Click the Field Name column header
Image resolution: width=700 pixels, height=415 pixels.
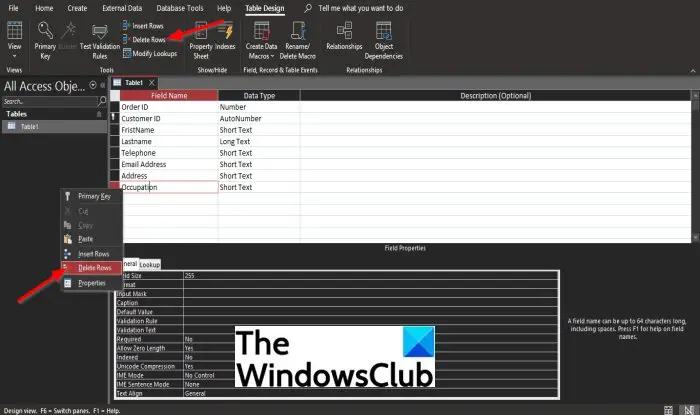point(169,95)
